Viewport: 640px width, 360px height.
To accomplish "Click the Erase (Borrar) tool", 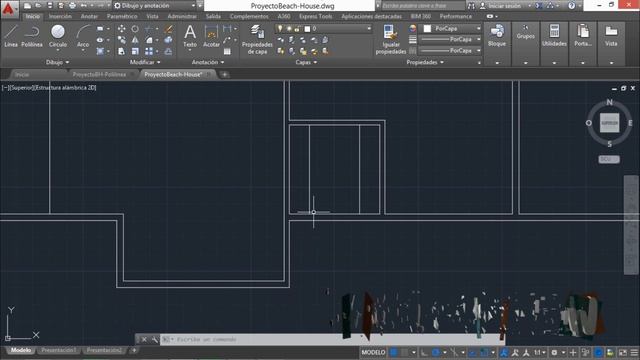I will (x=168, y=29).
